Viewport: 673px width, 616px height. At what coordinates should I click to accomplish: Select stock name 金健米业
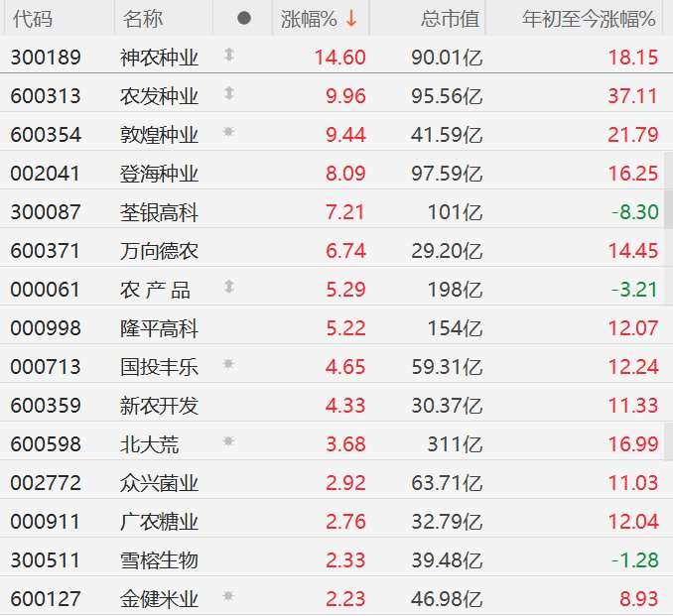pyautogui.click(x=159, y=599)
